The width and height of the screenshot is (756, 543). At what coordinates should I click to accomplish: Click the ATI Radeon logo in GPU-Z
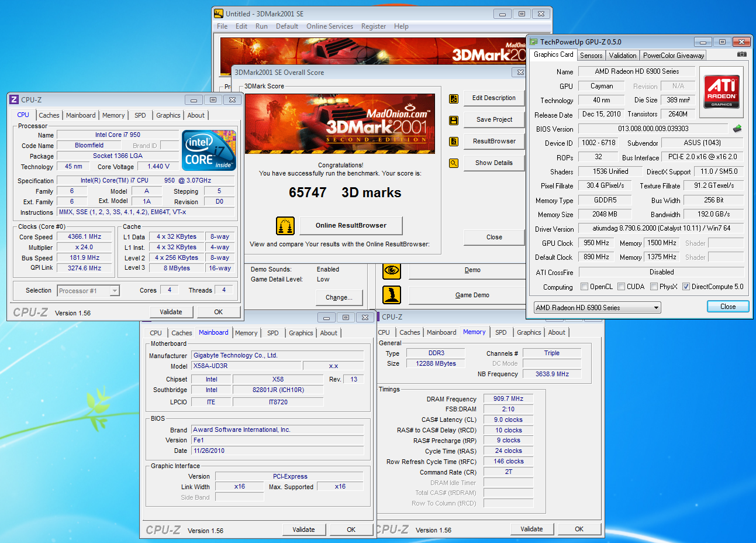click(722, 91)
